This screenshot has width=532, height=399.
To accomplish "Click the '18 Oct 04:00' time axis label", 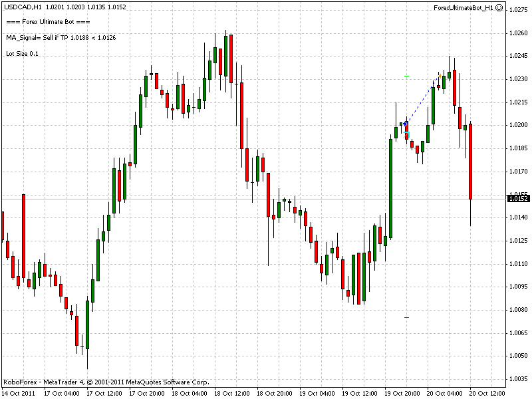I will point(190,393).
